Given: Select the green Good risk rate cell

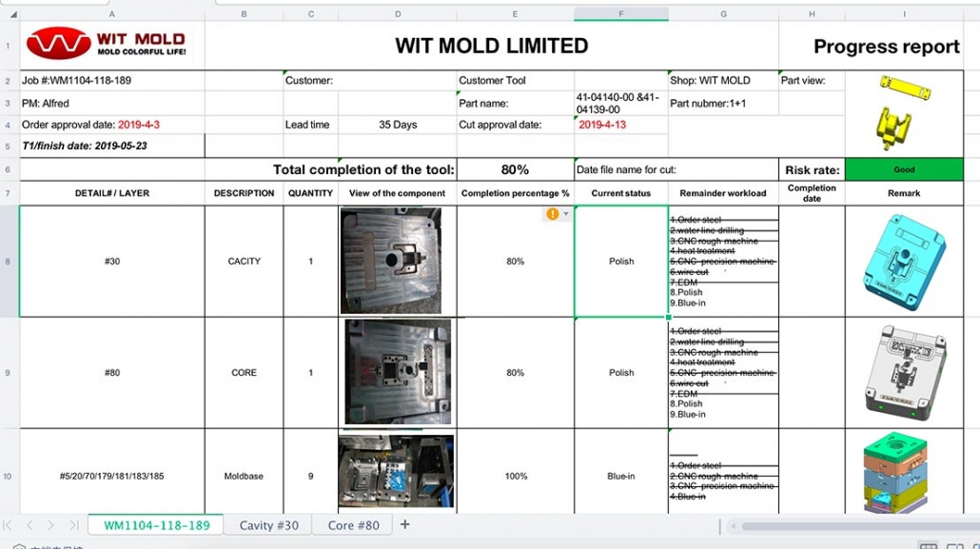Looking at the screenshot, I should [904, 168].
